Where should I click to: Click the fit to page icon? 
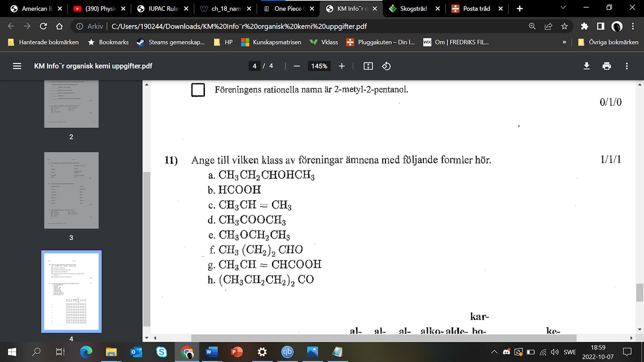(x=368, y=66)
